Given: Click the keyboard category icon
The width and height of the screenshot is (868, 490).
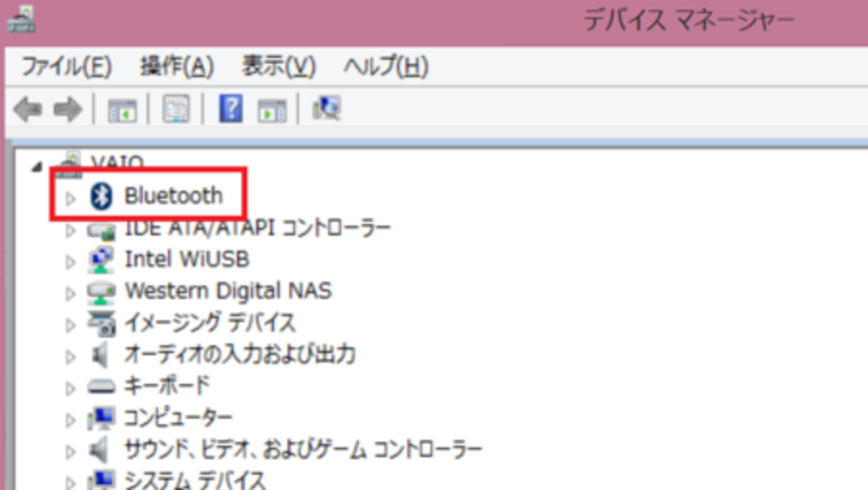Looking at the screenshot, I should pos(101,387).
